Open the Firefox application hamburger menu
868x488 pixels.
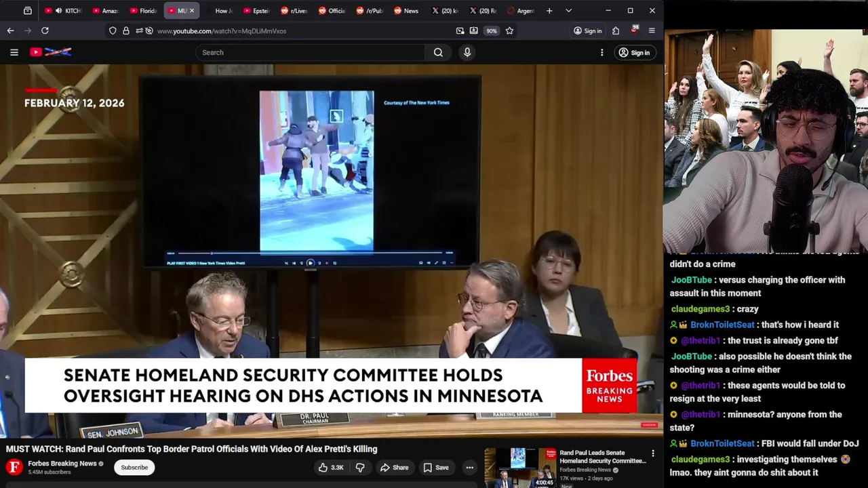(x=652, y=30)
